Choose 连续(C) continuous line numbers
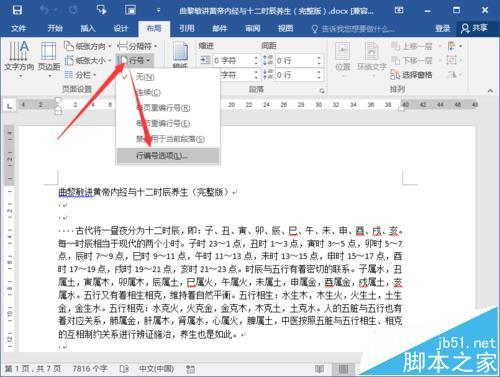500x377 pixels. [168, 92]
